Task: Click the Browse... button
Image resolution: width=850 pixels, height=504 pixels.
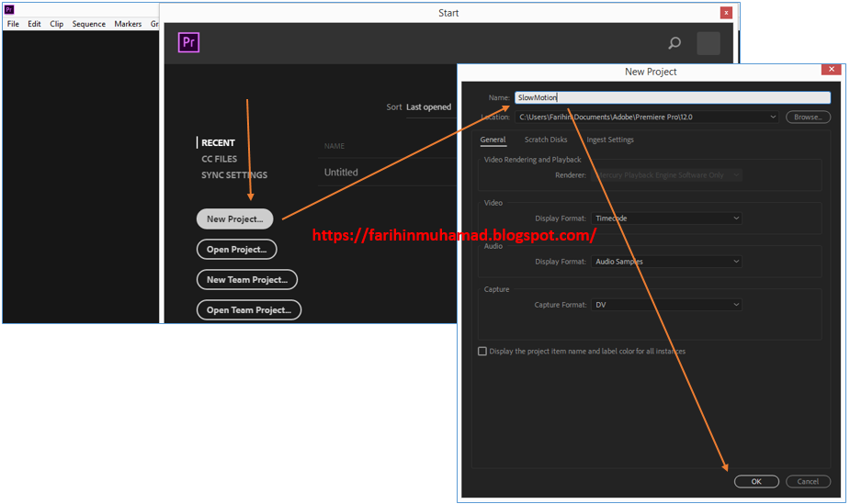Action: (808, 117)
